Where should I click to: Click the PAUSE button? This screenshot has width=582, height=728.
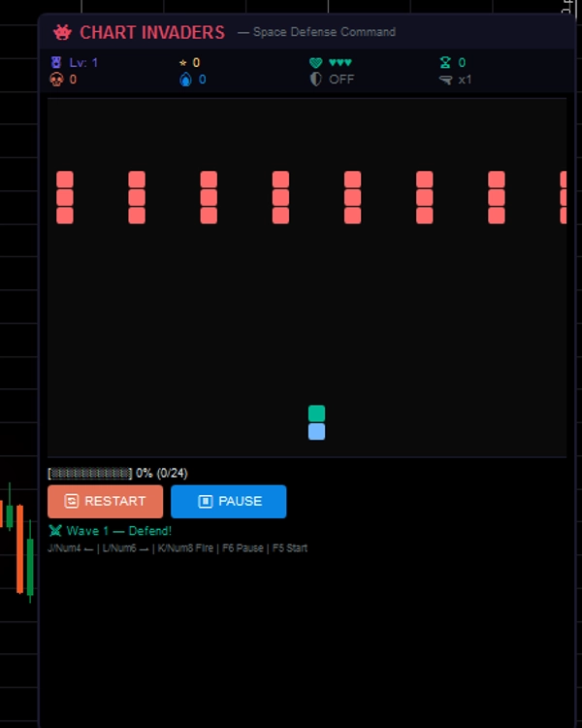coord(228,502)
